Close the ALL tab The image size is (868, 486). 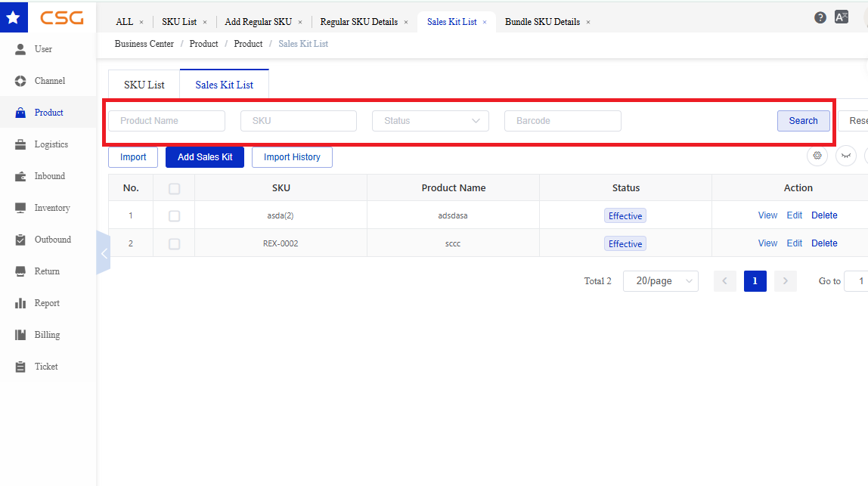pos(141,22)
